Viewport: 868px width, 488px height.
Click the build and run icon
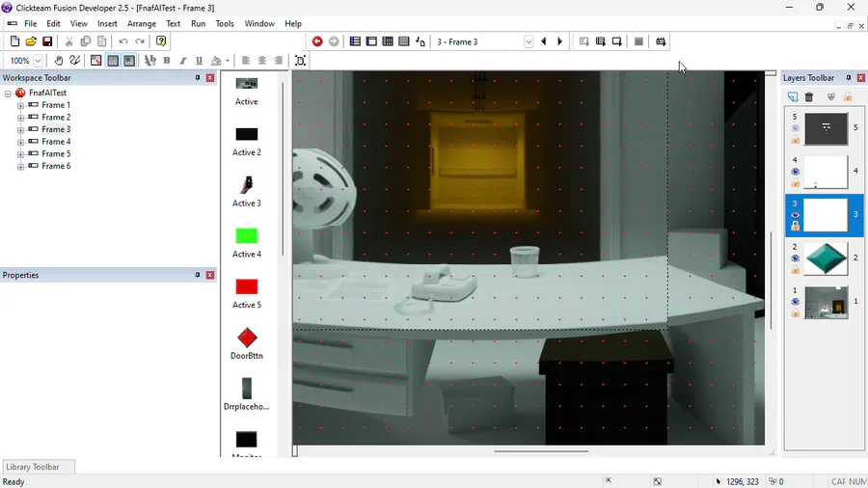661,41
